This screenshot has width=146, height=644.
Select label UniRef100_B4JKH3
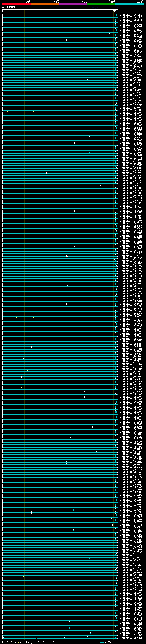point(131,543)
